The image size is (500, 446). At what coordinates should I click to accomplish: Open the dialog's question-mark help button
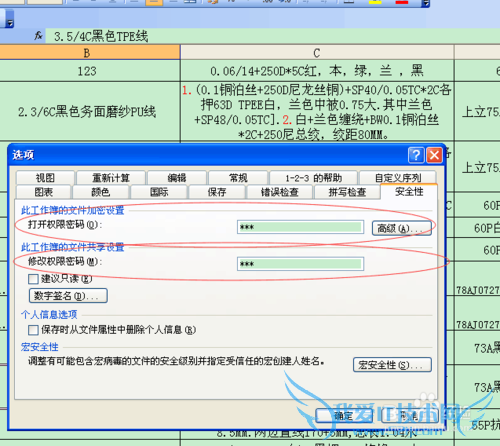(416, 155)
